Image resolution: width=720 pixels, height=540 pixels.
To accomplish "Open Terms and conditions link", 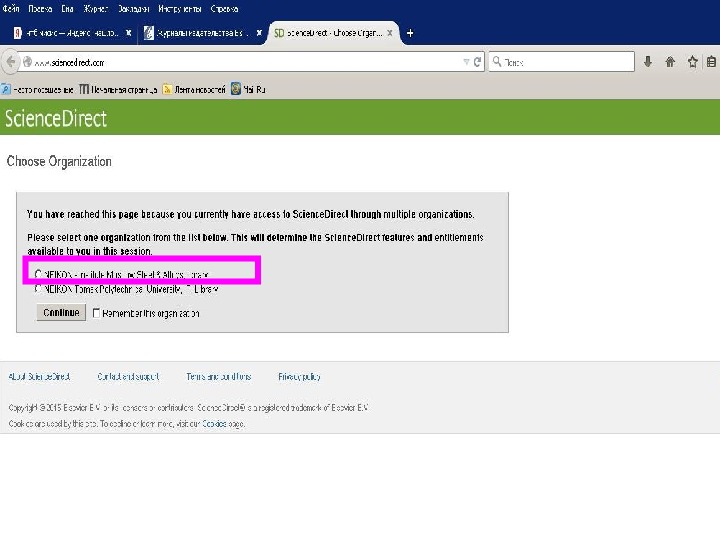I will pyautogui.click(x=219, y=377).
